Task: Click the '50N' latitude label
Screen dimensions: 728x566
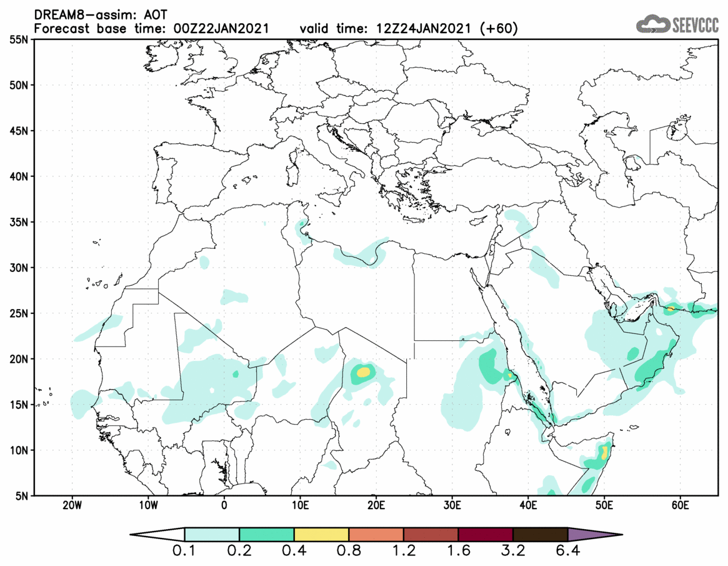Action: coord(19,85)
